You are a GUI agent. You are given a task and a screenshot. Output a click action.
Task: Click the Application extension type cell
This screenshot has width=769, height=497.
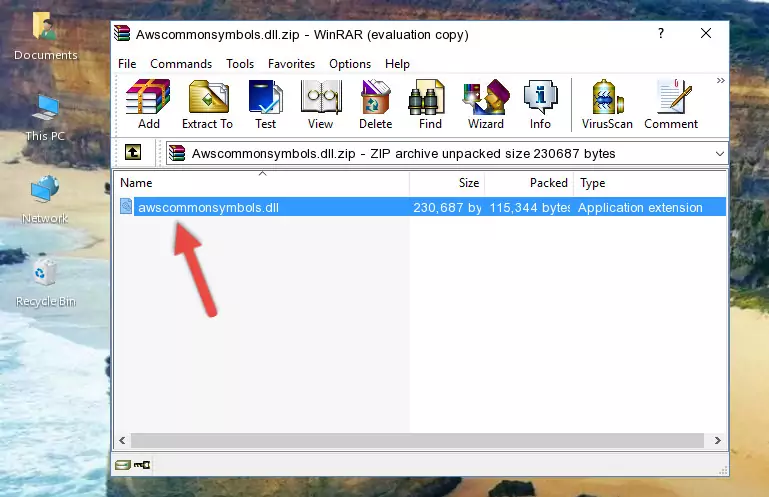(x=640, y=208)
